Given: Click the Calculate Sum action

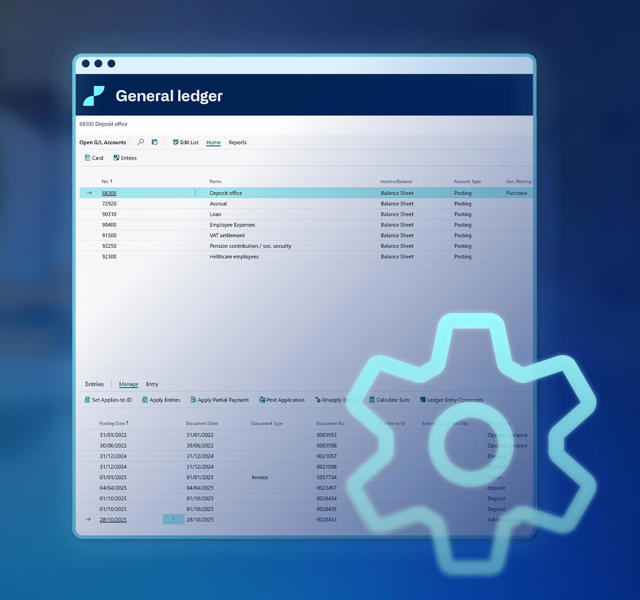Looking at the screenshot, I should point(389,400).
